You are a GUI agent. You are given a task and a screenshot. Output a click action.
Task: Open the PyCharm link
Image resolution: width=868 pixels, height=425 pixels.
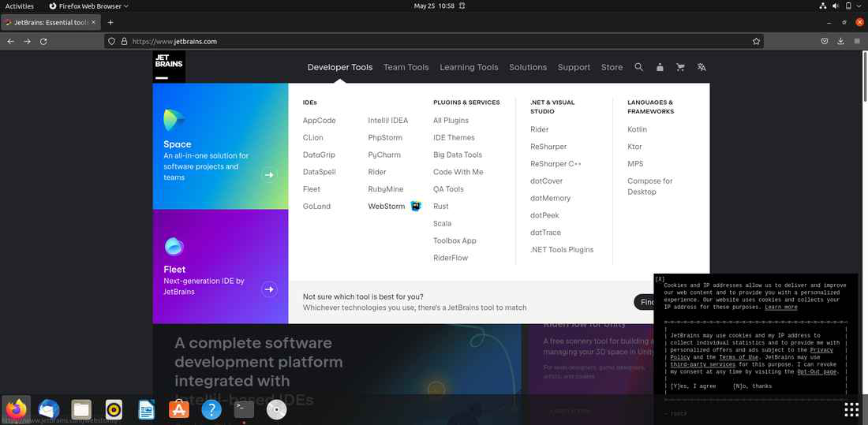coord(384,155)
